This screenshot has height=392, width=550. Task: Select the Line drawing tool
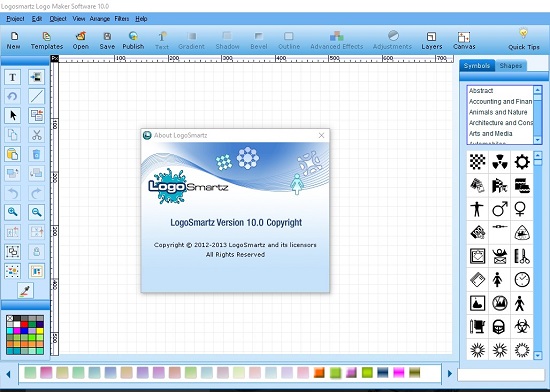pyautogui.click(x=36, y=96)
